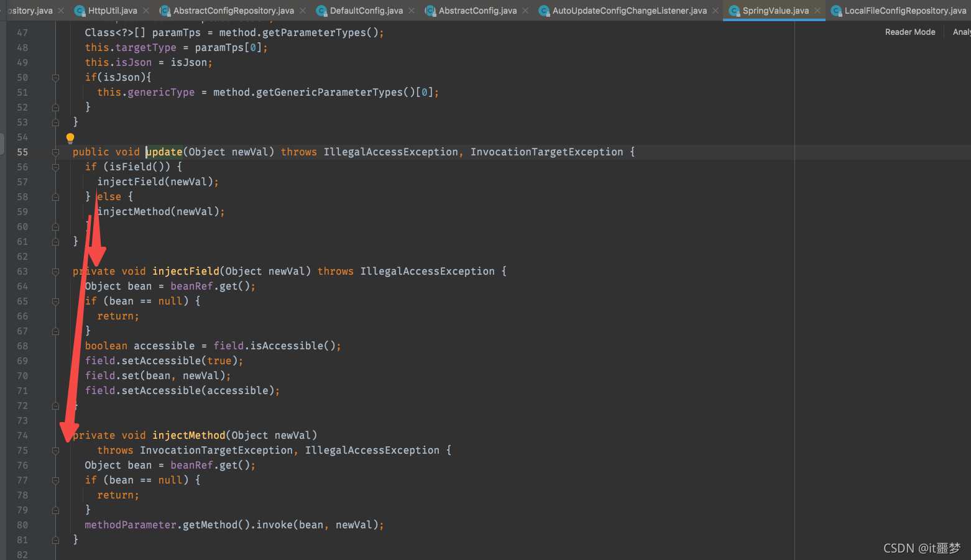The height and width of the screenshot is (560, 971).
Task: Collapse the update method at line 55
Action: [x=55, y=152]
